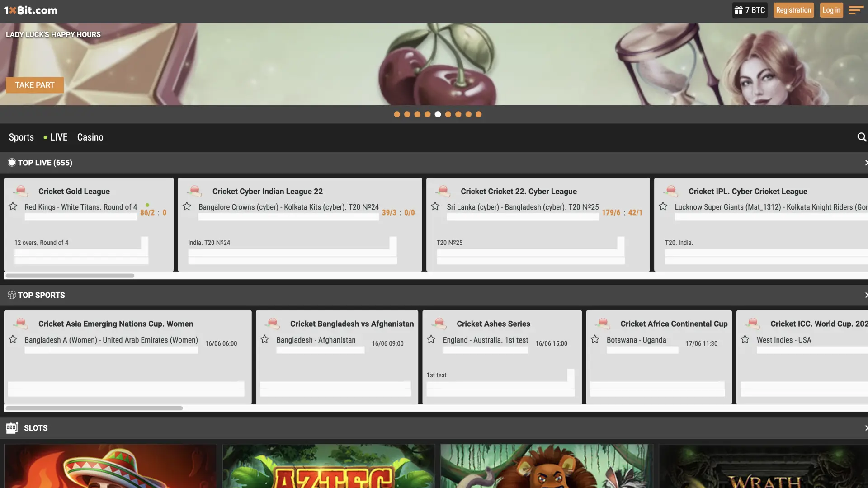Switch to the Casino tab

tap(90, 137)
